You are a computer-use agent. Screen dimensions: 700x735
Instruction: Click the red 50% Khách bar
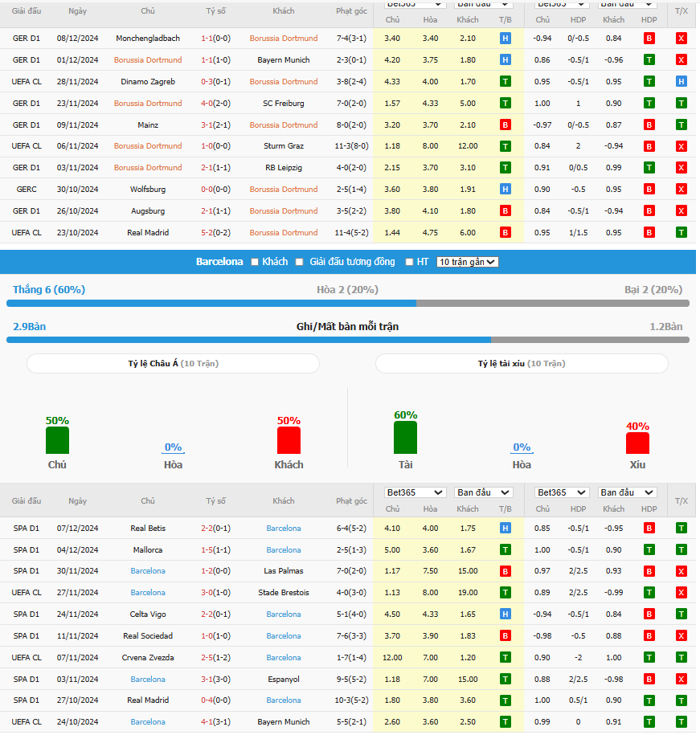point(289,441)
